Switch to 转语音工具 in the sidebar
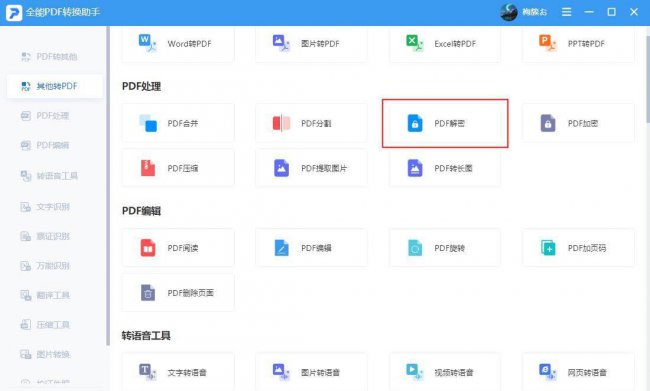The image size is (650, 391). point(55,176)
